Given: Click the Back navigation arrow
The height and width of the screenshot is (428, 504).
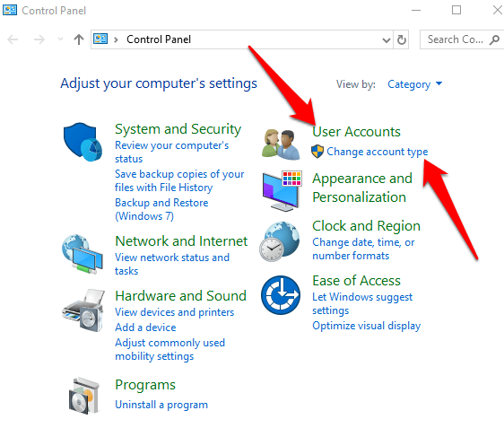Looking at the screenshot, I should (x=13, y=39).
